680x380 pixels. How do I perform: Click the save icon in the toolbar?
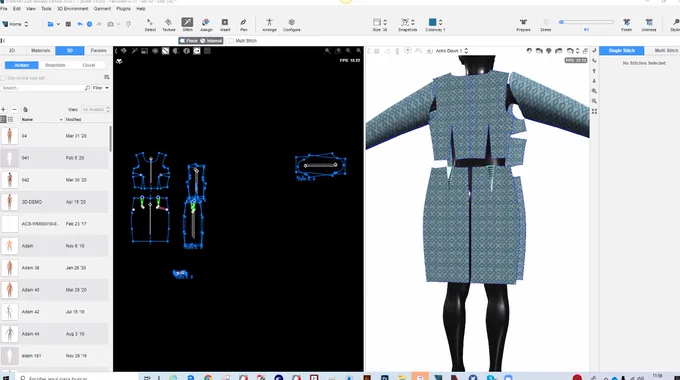pos(68,24)
